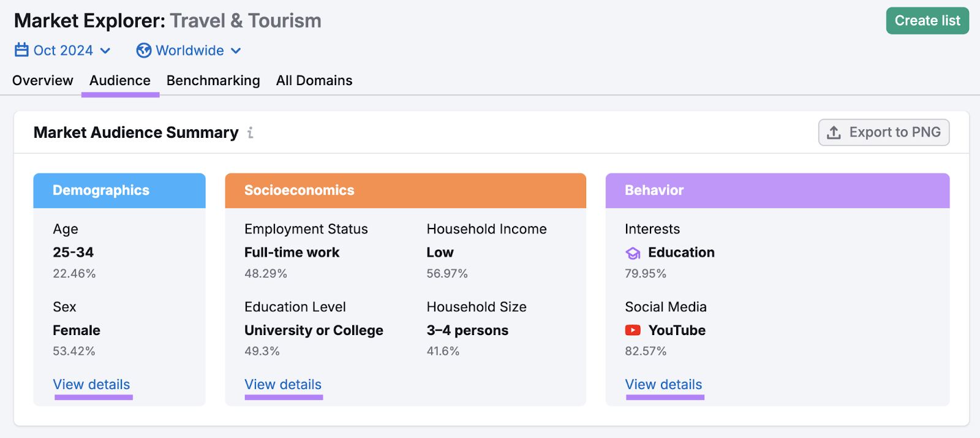Click the globe icon beside Worldwide
The image size is (980, 438).
coord(144,50)
